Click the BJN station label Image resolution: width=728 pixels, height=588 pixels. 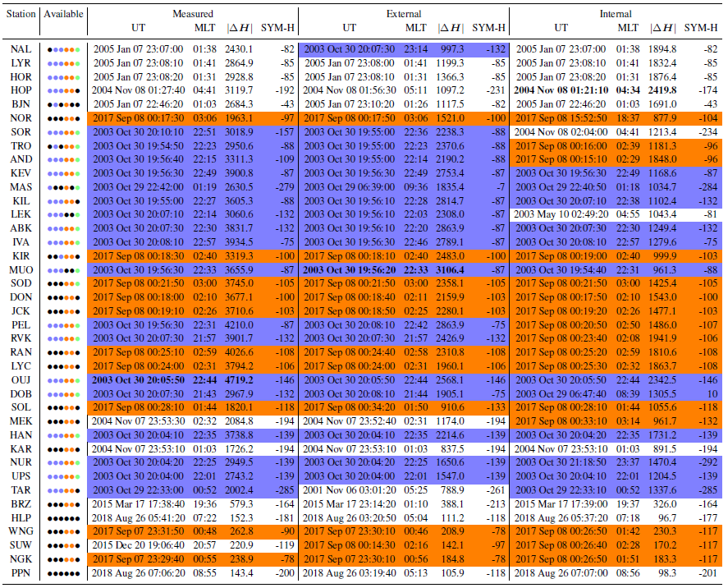pos(21,104)
